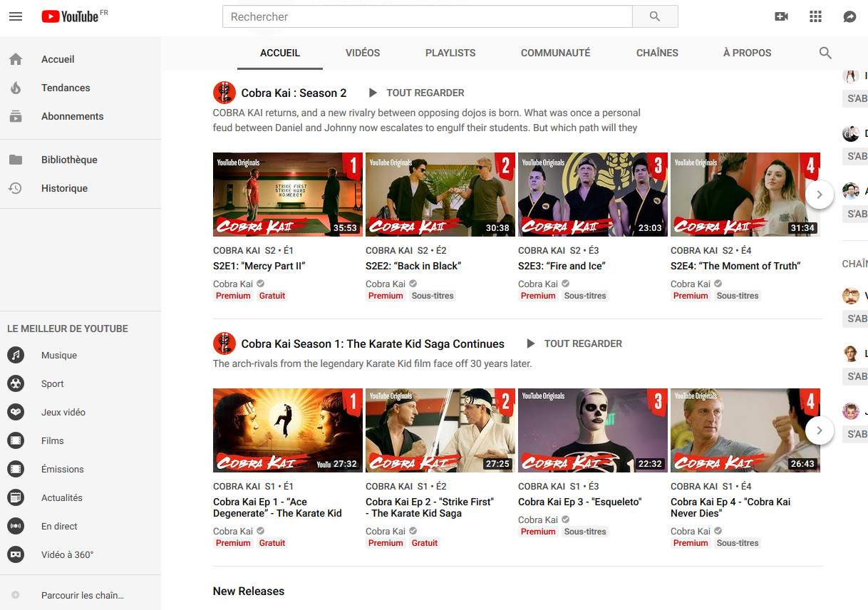Image resolution: width=868 pixels, height=610 pixels.
Task: Switch to the PLAYLISTS tab
Action: click(x=450, y=53)
